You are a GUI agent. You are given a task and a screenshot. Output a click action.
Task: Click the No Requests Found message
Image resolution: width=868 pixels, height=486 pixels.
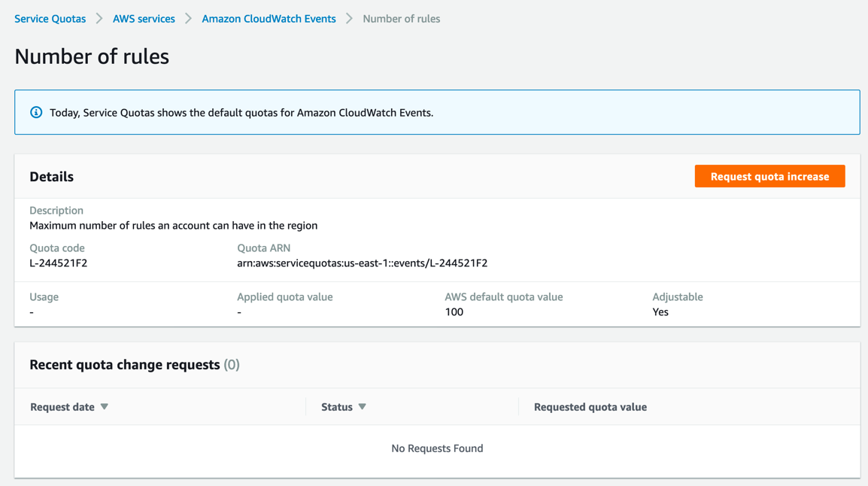click(x=437, y=448)
